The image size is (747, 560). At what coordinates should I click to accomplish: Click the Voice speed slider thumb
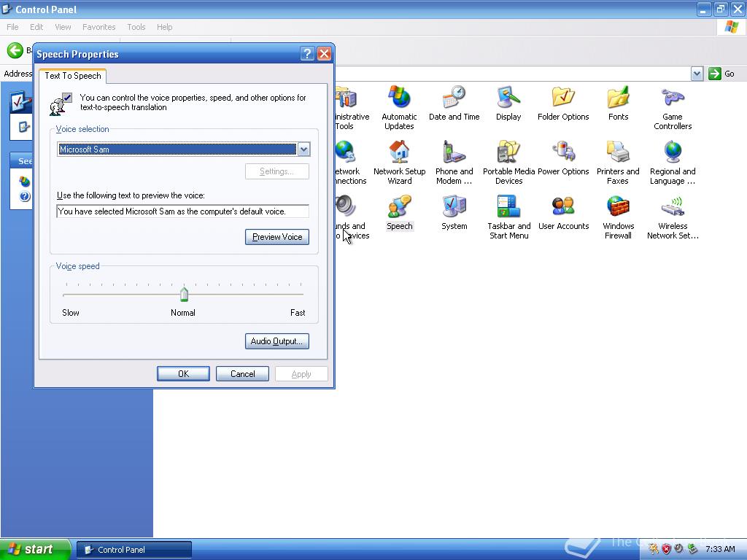185,295
